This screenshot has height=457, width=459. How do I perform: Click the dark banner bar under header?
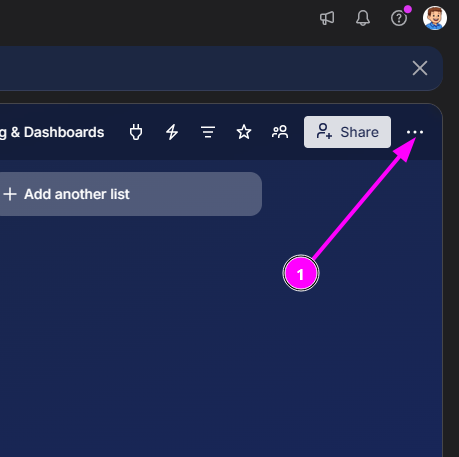coord(200,68)
